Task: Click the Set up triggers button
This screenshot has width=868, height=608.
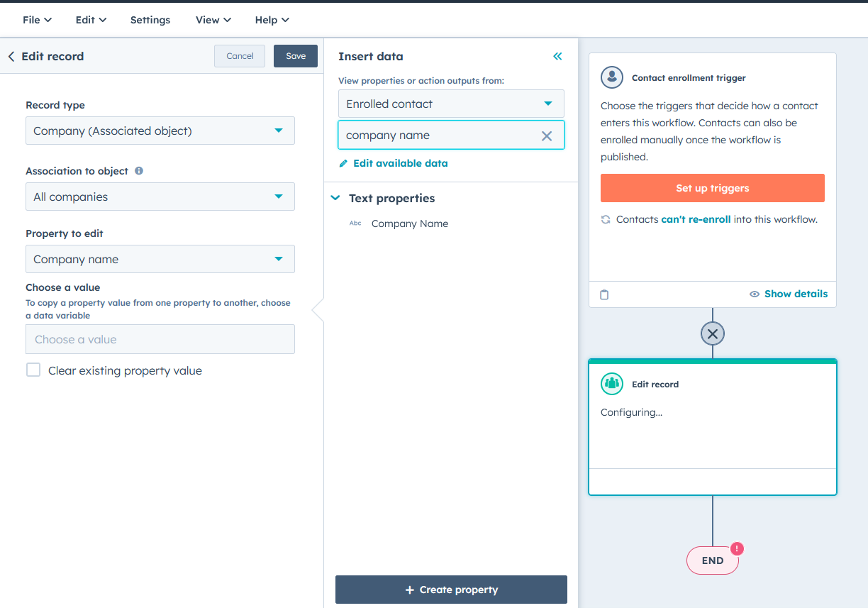Action: (x=712, y=188)
